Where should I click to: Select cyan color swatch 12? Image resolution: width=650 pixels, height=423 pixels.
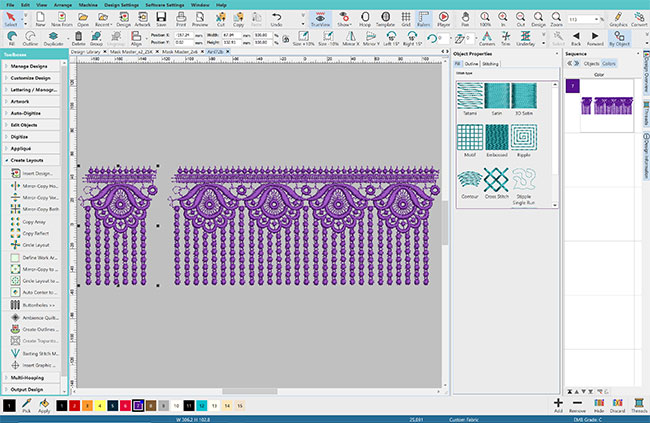coord(201,406)
